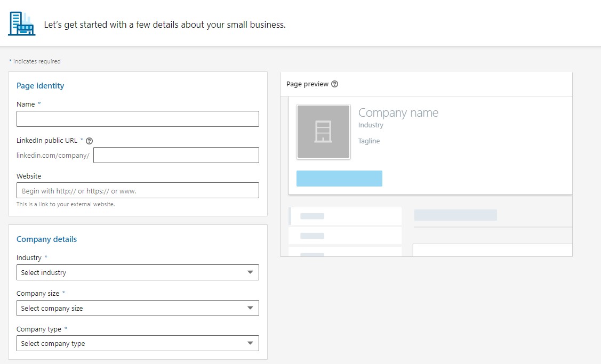
Task: Expand the Select company size dropdown
Action: pos(138,308)
